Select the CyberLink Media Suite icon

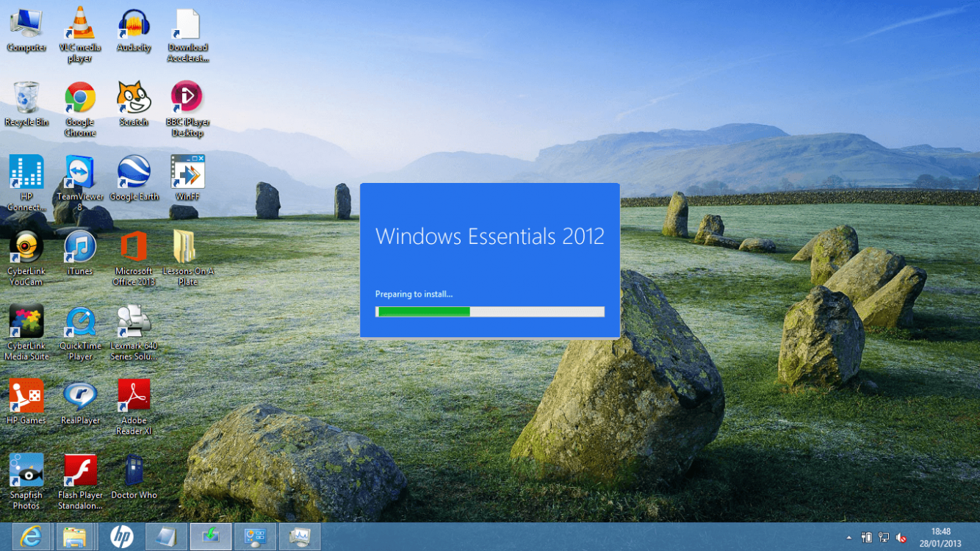26,332
